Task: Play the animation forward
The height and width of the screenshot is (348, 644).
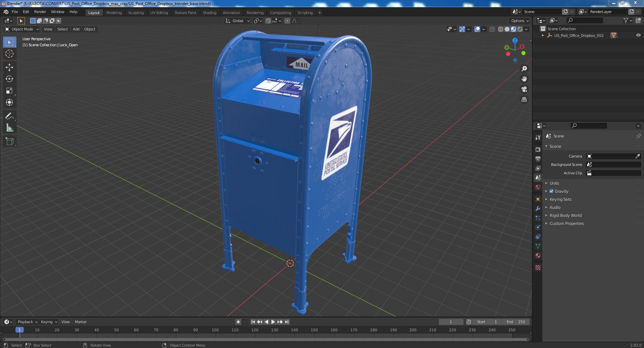Action: [x=273, y=322]
